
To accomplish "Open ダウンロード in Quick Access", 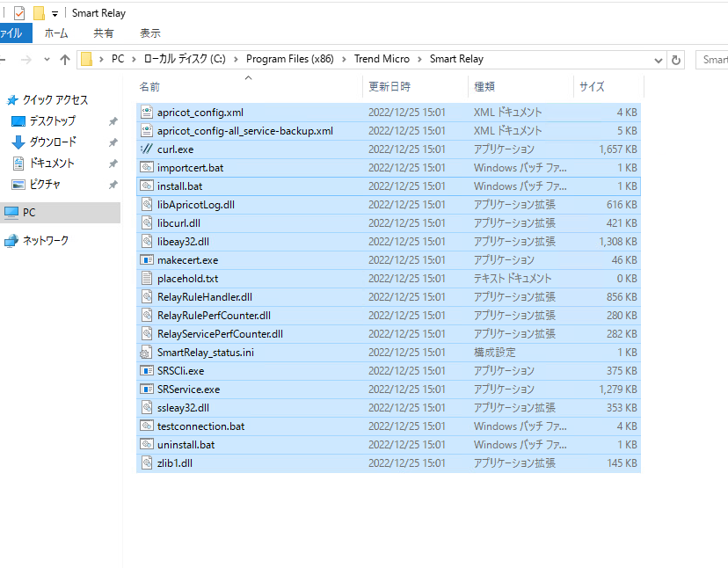I will tap(53, 142).
